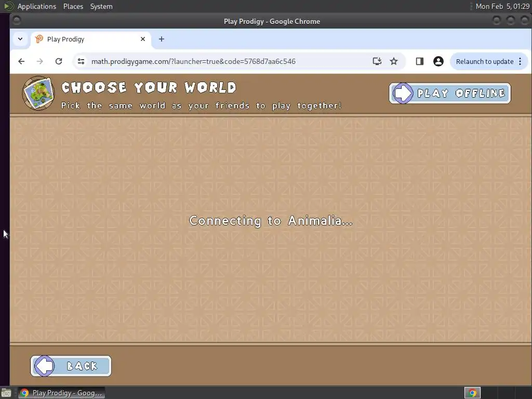This screenshot has height=399, width=532.
Task: Click the Connecting to Animalia text
Action: coord(271,221)
